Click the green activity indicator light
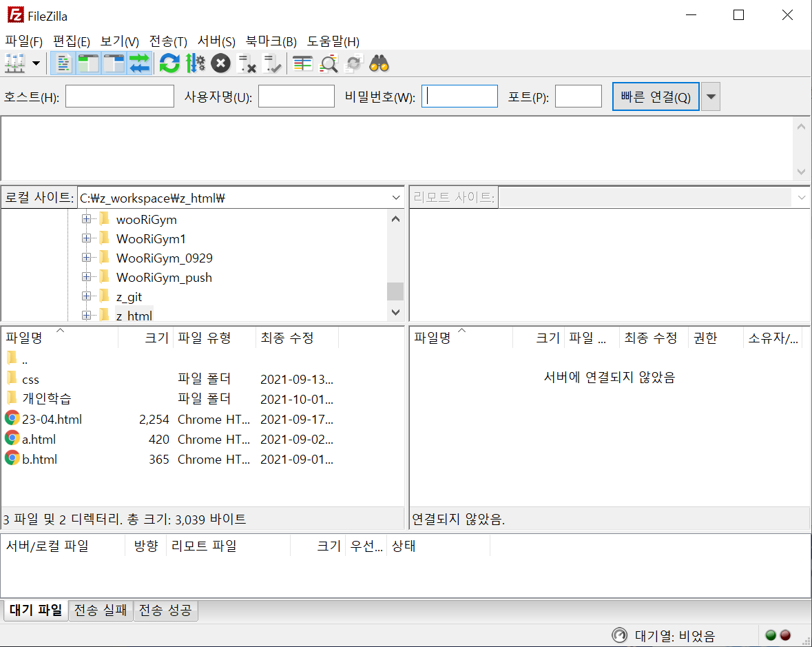 tap(770, 635)
